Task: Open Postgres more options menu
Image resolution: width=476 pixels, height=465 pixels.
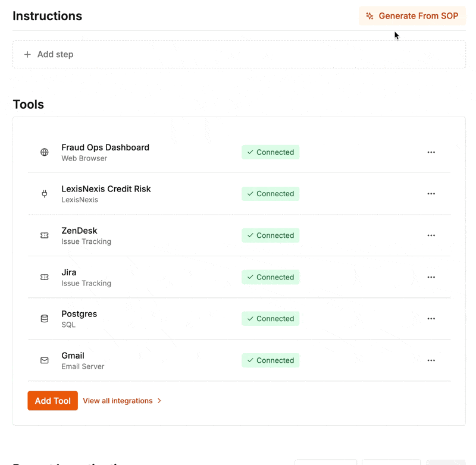Action: (x=431, y=319)
